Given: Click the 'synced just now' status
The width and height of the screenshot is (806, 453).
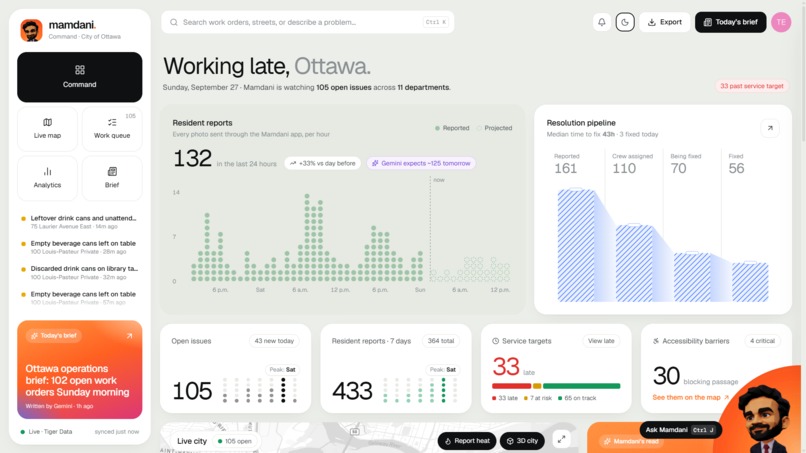Looking at the screenshot, I should click(x=117, y=432).
